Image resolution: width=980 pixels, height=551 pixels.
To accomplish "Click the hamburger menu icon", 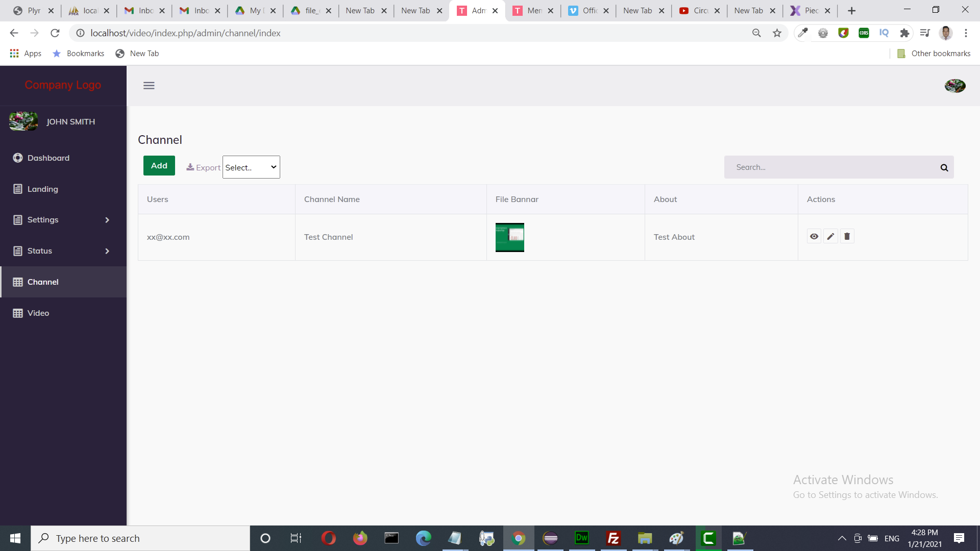I will pos(149,86).
